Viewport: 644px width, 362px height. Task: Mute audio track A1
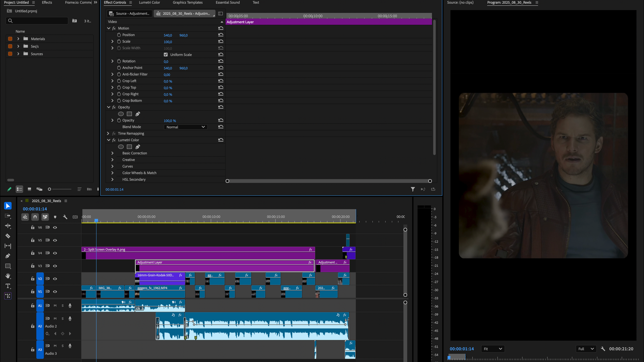[x=55, y=306]
